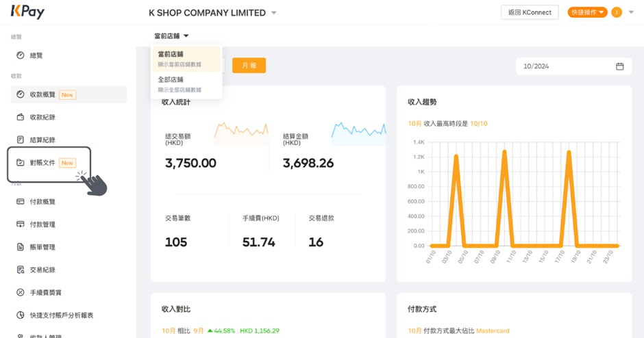Click the 手續費獎賞 percent icon
The image size is (644, 338).
point(20,292)
